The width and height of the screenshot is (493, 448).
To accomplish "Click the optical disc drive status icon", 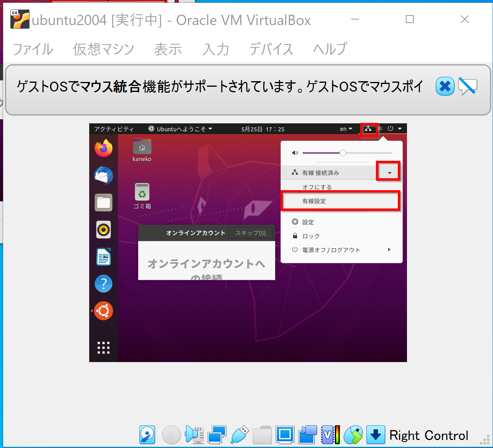I will point(171,435).
